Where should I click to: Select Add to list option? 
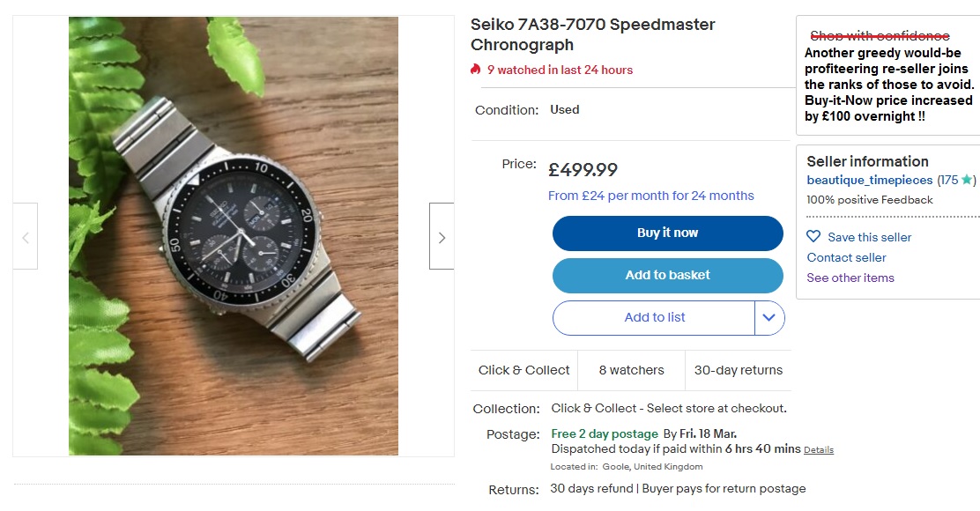tap(654, 317)
